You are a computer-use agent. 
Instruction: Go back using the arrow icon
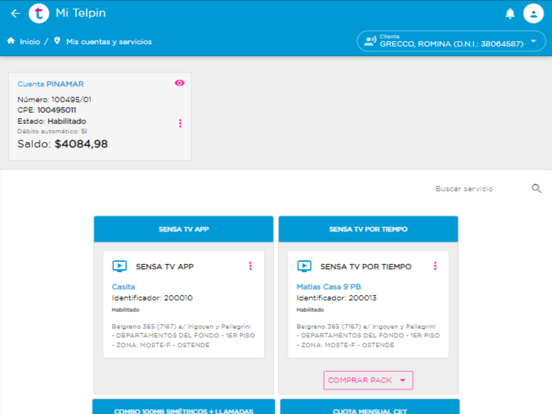[15, 13]
